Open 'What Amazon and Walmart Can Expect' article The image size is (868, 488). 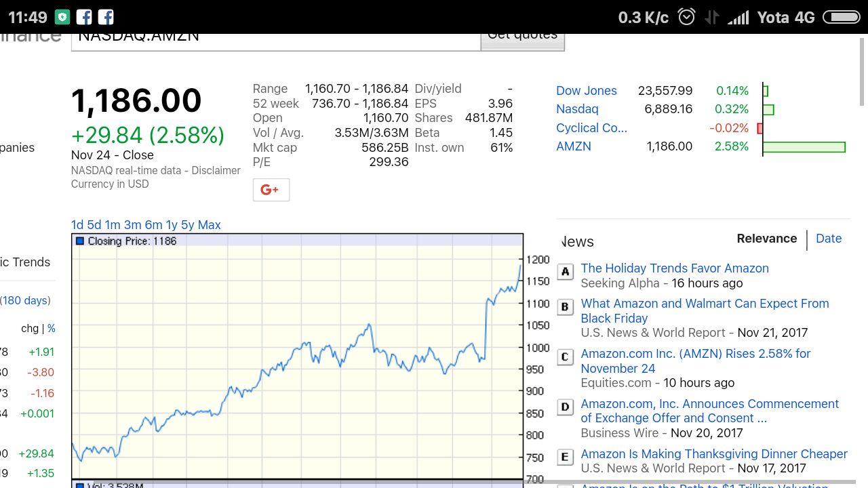click(x=705, y=311)
